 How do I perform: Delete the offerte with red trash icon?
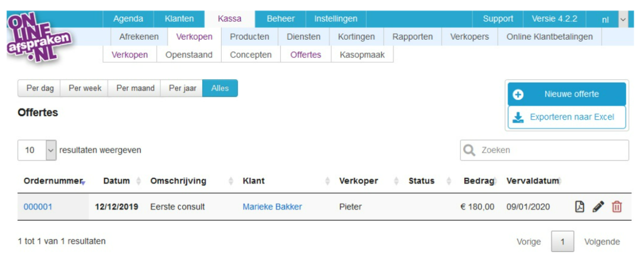pos(617,207)
